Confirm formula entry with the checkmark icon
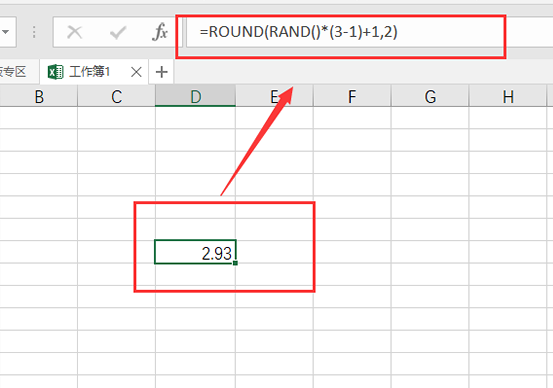Screen dimensions: 553x388 [x=118, y=32]
